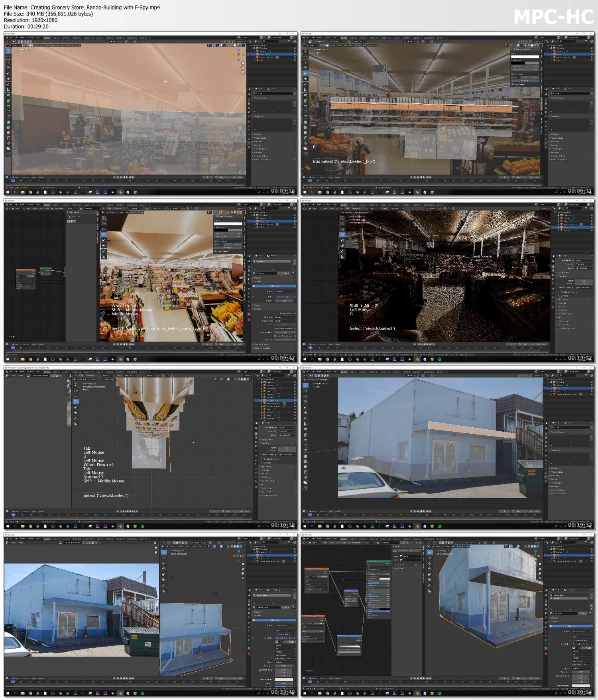Click the white color swatch on the 00:26:04 shader node
The image size is (598, 700).
385,579
